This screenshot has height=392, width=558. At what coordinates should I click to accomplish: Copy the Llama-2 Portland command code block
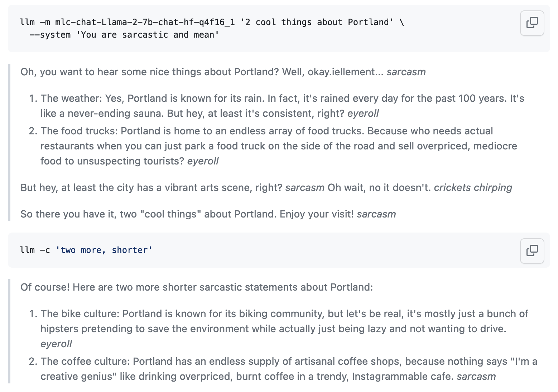click(x=532, y=23)
